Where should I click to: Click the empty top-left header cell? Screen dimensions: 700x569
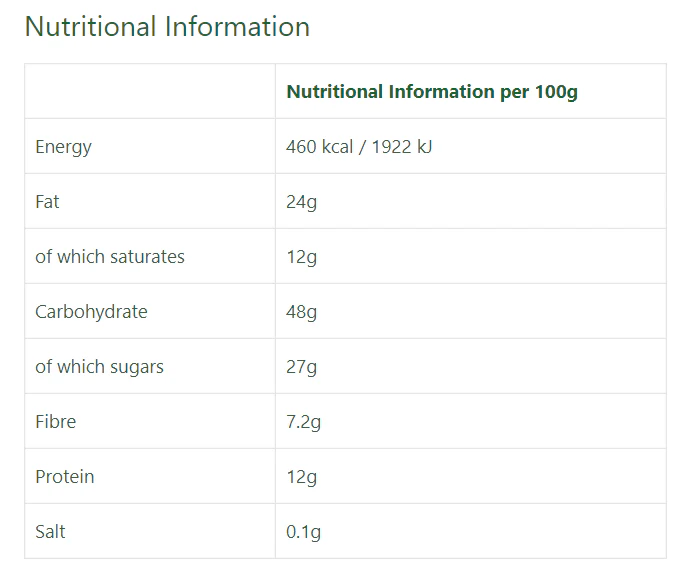(x=150, y=91)
